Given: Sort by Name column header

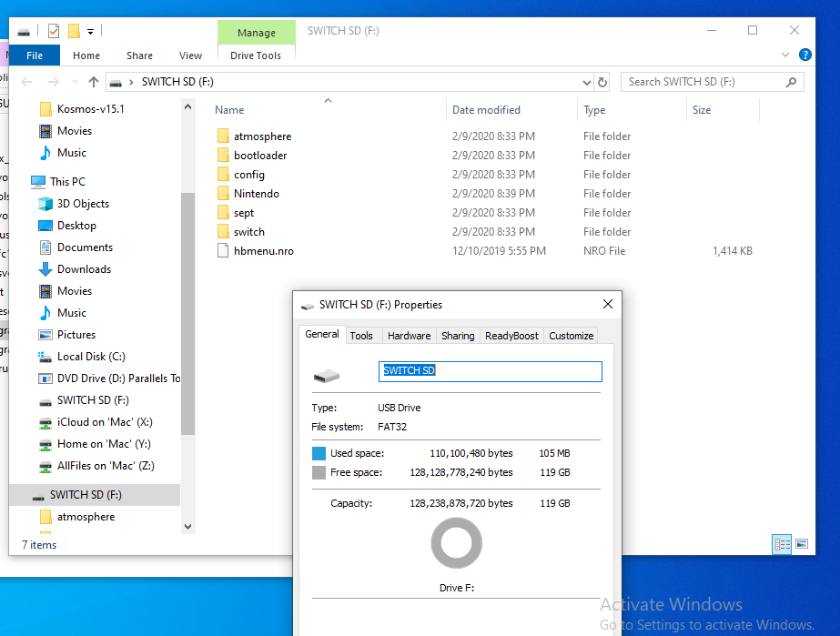Looking at the screenshot, I should pyautogui.click(x=229, y=110).
